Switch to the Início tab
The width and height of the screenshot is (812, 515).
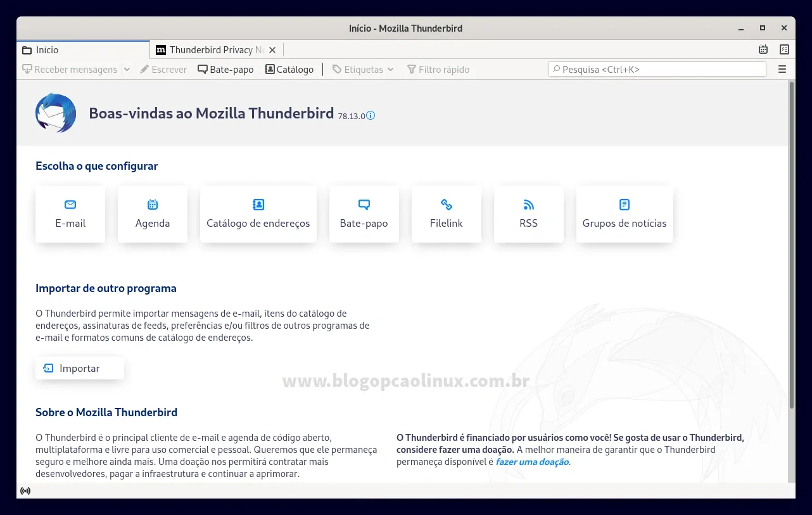[84, 50]
